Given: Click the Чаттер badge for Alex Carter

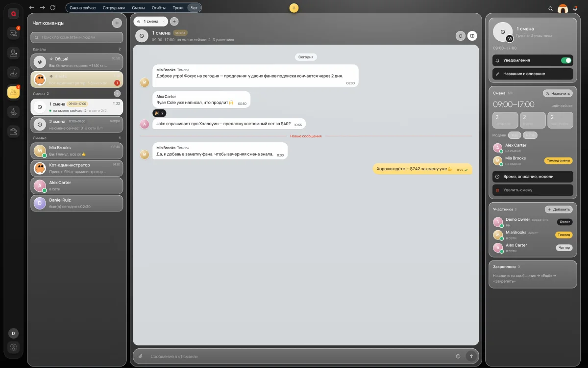Looking at the screenshot, I should pyautogui.click(x=564, y=248).
